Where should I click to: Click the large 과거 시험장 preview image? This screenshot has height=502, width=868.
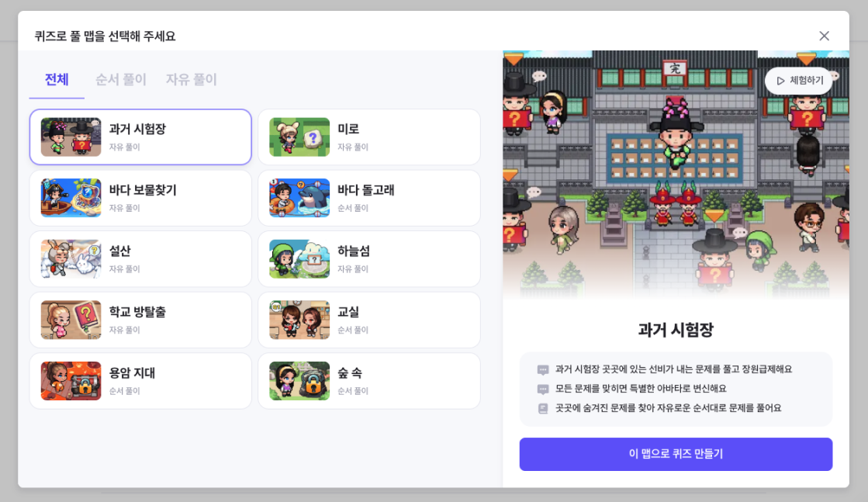click(x=676, y=175)
